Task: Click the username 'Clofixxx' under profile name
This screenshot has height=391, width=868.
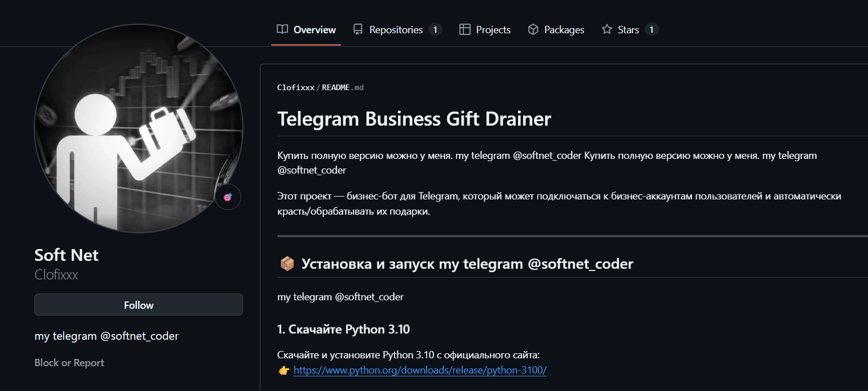Action: [x=56, y=275]
